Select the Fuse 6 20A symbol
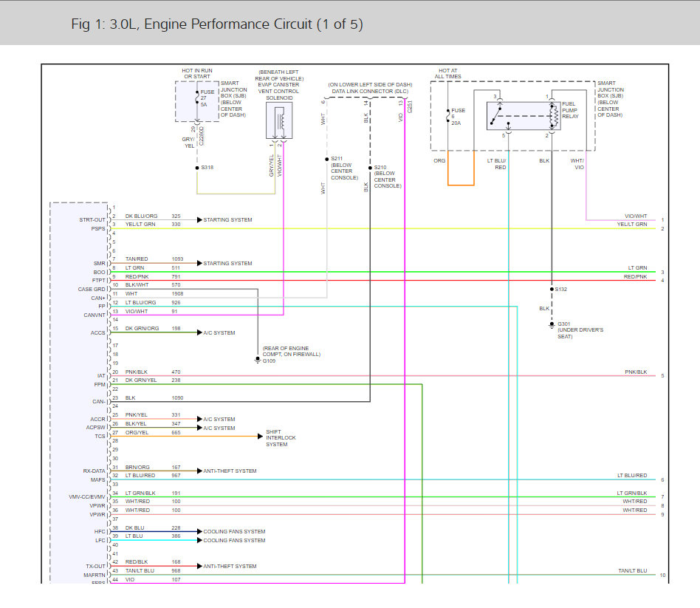This screenshot has height=608, width=700. (x=448, y=115)
